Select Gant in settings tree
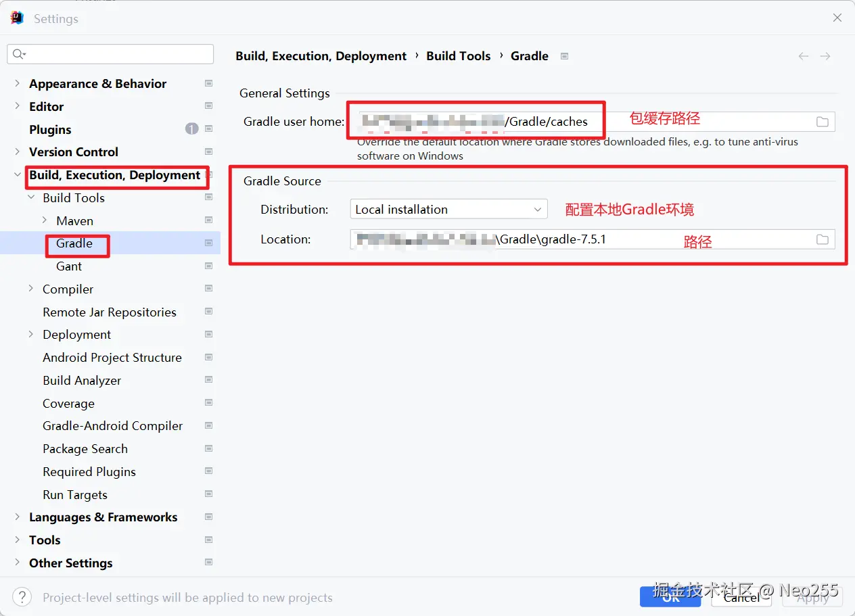 point(69,266)
